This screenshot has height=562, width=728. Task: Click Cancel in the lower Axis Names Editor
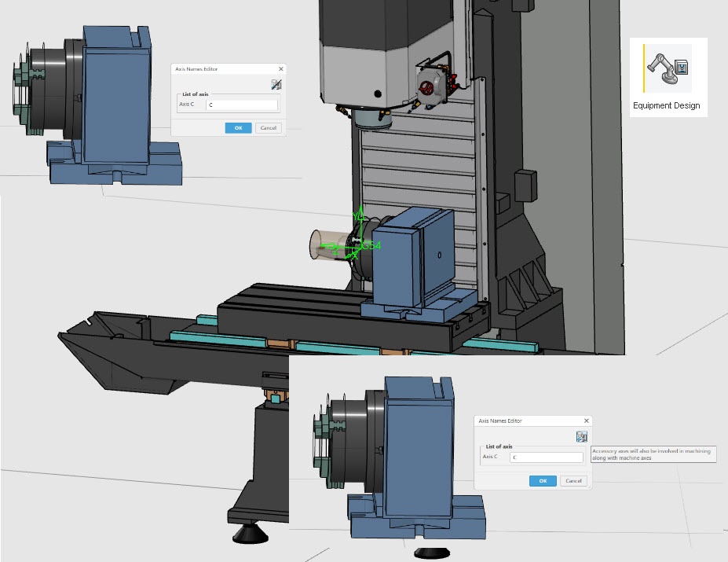(x=573, y=481)
